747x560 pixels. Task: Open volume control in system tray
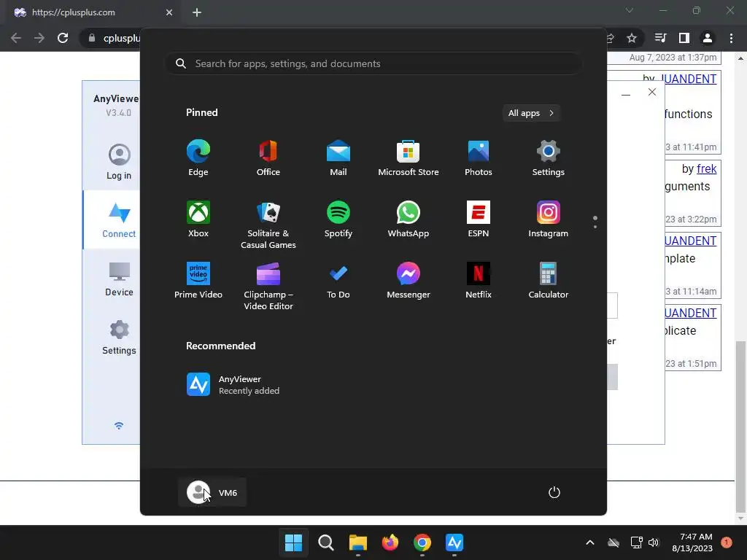(654, 542)
